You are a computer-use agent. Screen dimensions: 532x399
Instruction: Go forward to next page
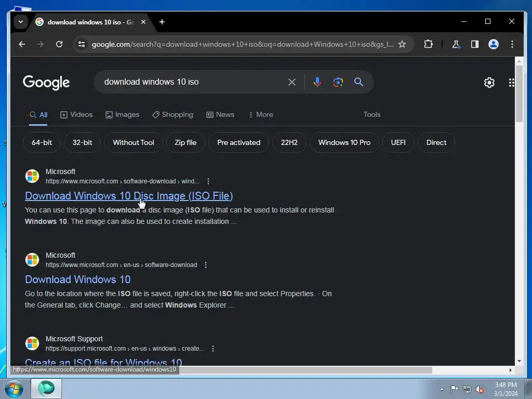[41, 44]
